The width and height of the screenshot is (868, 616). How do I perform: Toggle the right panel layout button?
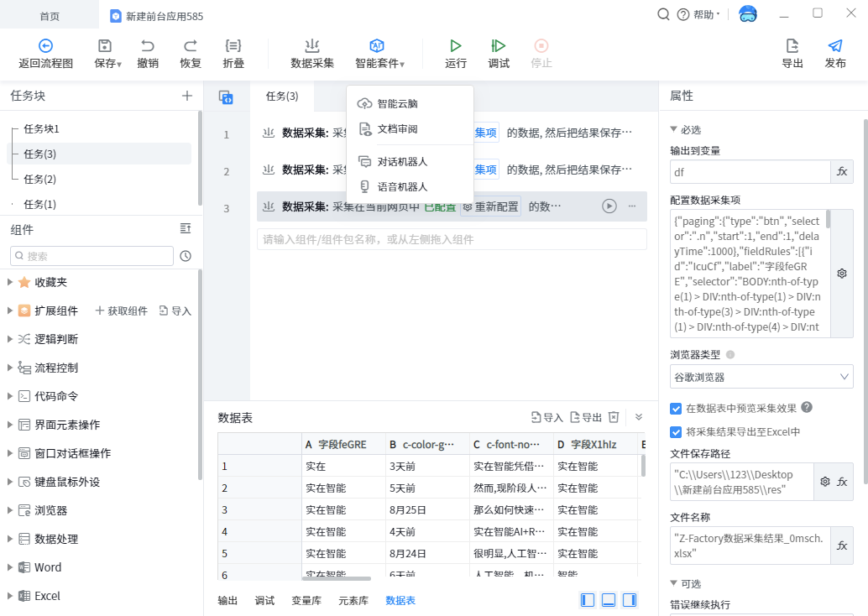tap(629, 600)
